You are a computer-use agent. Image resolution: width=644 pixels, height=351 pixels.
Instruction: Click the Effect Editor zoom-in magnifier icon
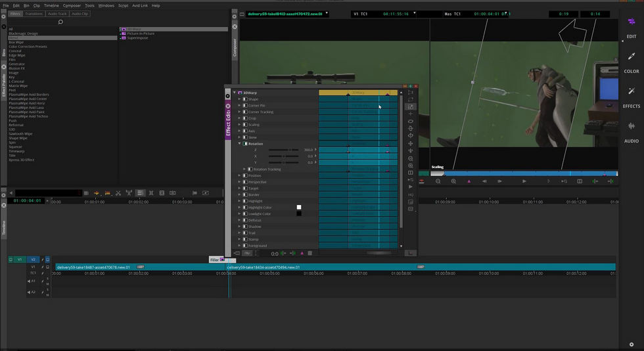click(x=410, y=166)
